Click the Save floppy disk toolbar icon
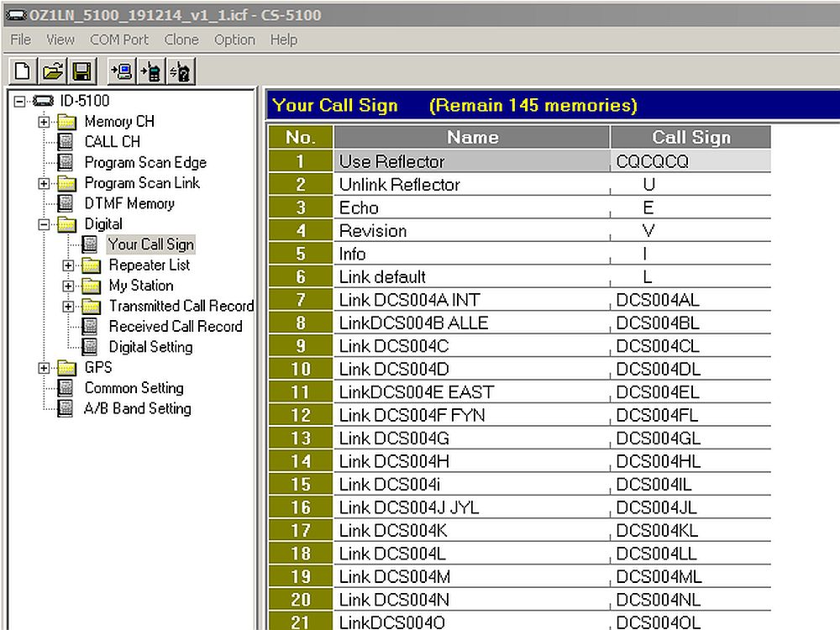Image resolution: width=840 pixels, height=630 pixels. pos(82,71)
